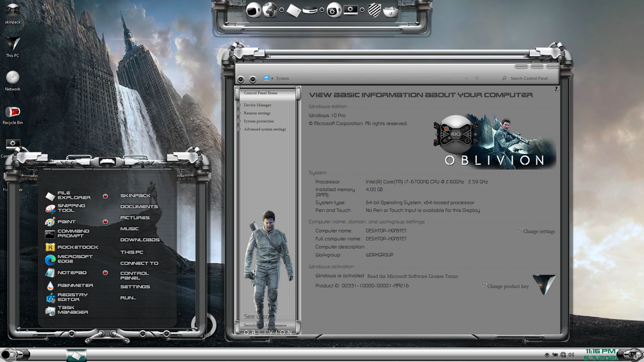This screenshot has width=644, height=362.
Task: Click the System breadcrumb in the address bar
Action: coord(283,78)
